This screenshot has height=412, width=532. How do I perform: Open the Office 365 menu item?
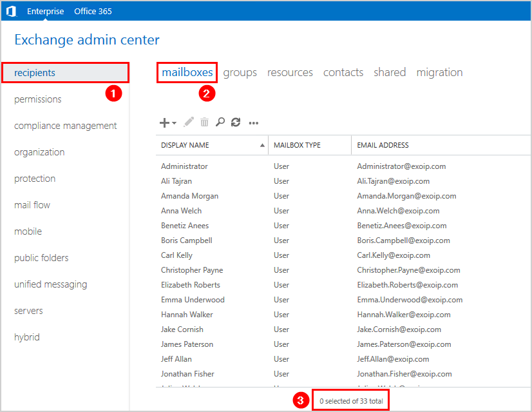click(92, 10)
